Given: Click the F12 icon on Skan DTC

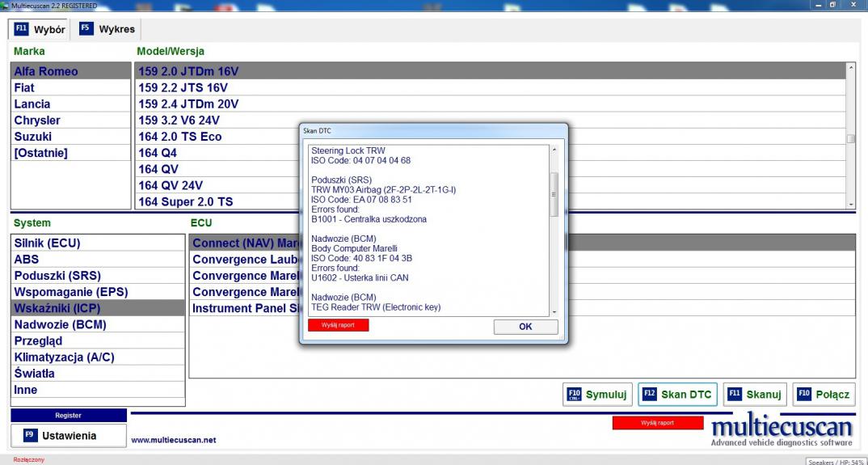Looking at the screenshot, I should 649,394.
